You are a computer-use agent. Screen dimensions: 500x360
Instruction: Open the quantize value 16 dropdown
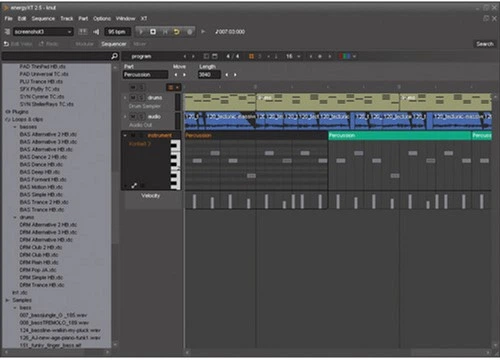(x=293, y=56)
